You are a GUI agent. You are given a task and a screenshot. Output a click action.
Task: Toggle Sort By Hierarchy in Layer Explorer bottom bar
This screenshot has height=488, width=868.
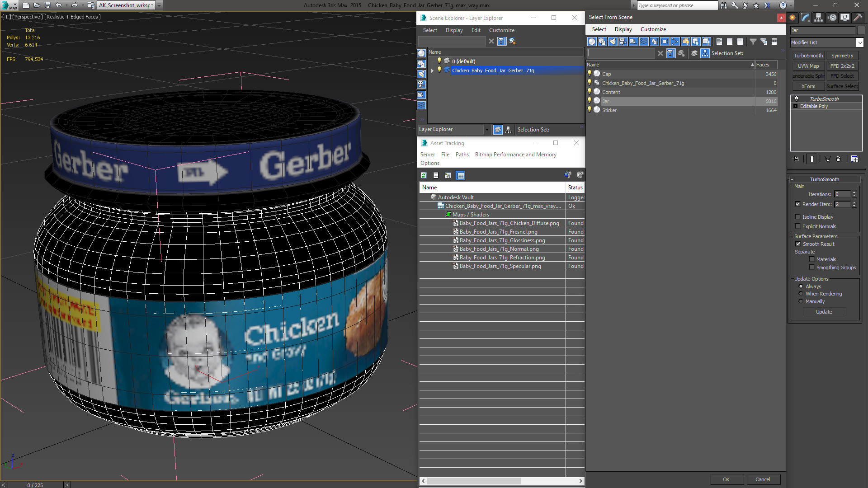click(508, 130)
